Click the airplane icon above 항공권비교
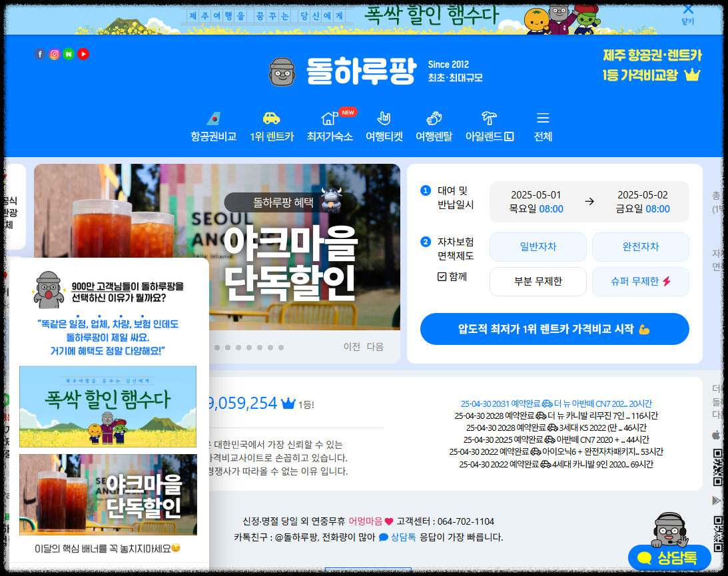The image size is (728, 576). pyautogui.click(x=214, y=119)
